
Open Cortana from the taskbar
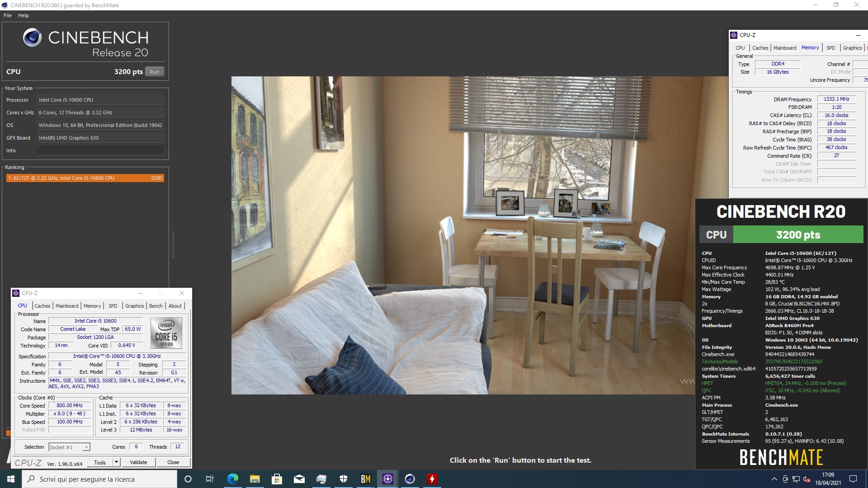(x=188, y=479)
